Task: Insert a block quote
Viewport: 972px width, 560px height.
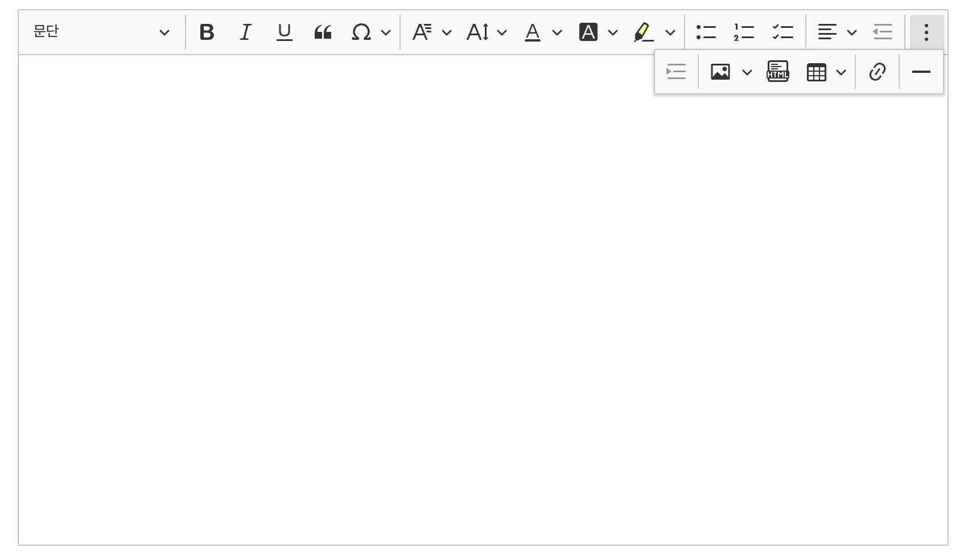Action: pos(323,32)
